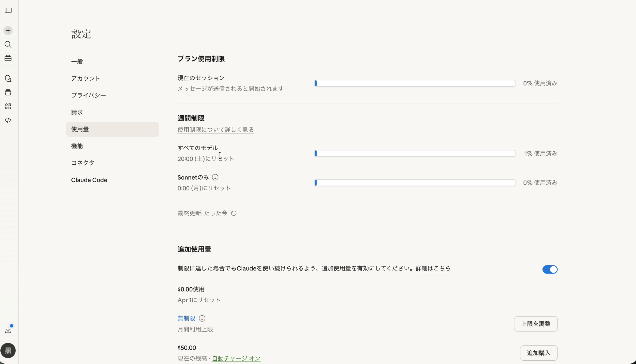
Task: Toggle the sidebar visibility icon
Action: pyautogui.click(x=8, y=11)
